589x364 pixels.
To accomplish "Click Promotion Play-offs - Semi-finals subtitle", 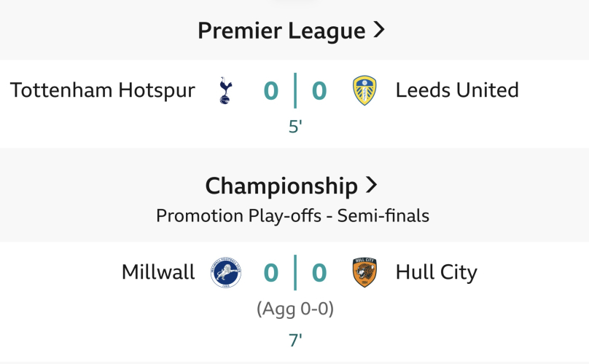I will [x=292, y=216].
